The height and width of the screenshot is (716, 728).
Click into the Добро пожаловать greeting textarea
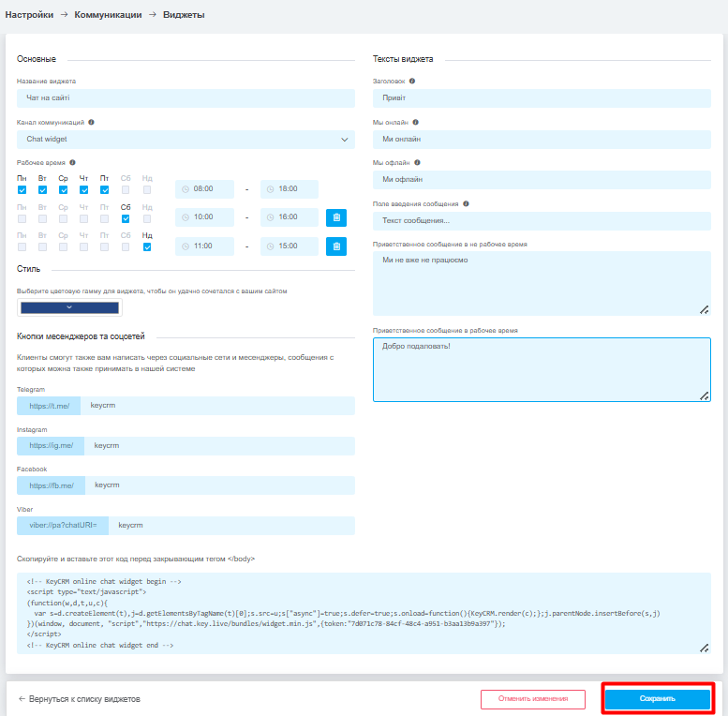[x=542, y=369]
